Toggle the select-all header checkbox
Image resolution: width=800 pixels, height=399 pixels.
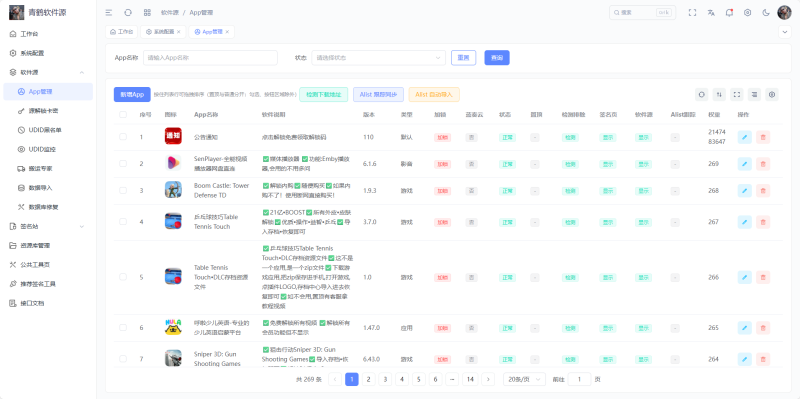click(x=123, y=115)
